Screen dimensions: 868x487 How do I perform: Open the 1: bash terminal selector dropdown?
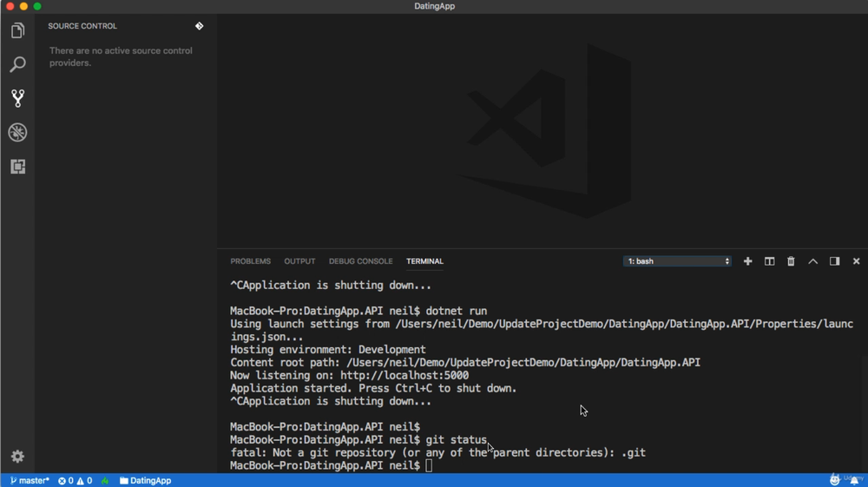click(x=677, y=261)
